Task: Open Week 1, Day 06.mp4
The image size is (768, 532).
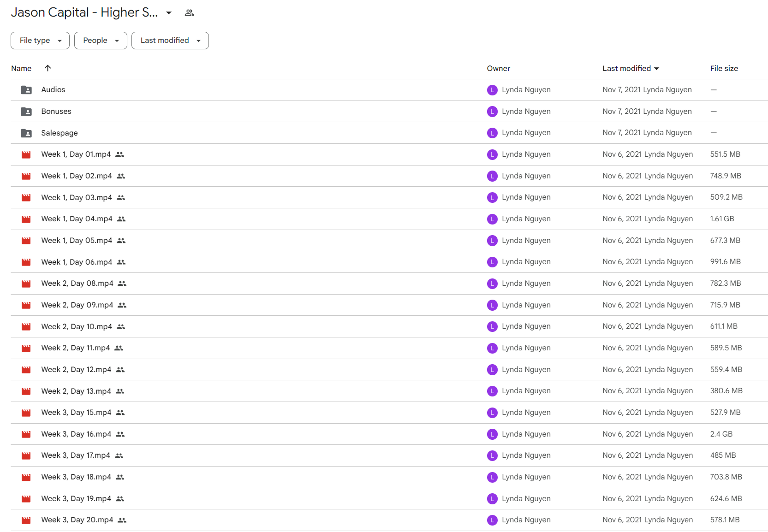Action: pos(77,262)
